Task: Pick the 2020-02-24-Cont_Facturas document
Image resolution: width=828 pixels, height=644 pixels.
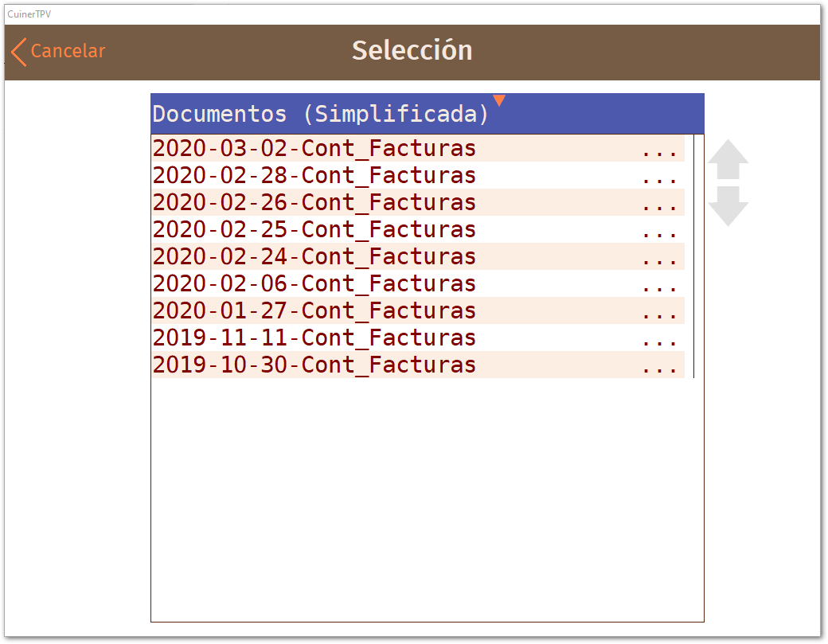Action: [418, 256]
